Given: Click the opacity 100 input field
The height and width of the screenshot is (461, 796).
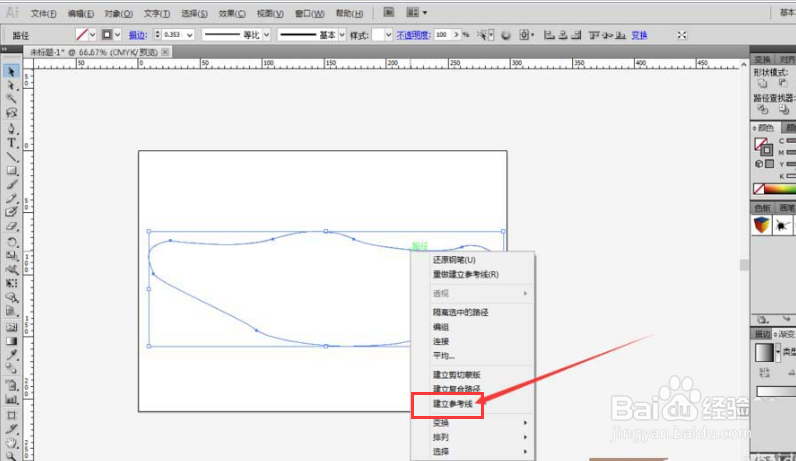Looking at the screenshot, I should [443, 35].
